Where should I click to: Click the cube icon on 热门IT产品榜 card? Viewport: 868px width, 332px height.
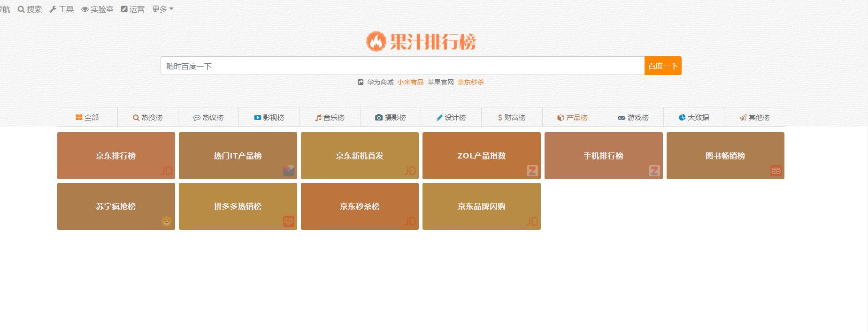[x=289, y=171]
